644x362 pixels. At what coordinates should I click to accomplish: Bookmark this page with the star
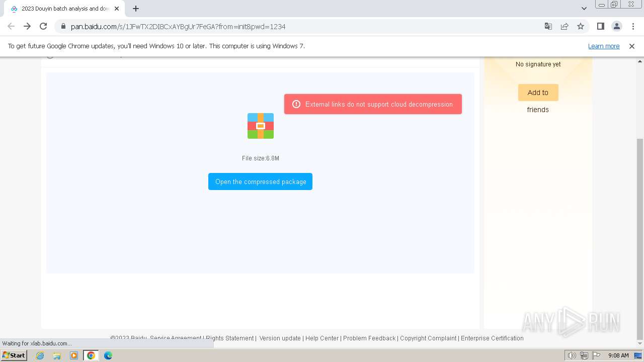581,27
